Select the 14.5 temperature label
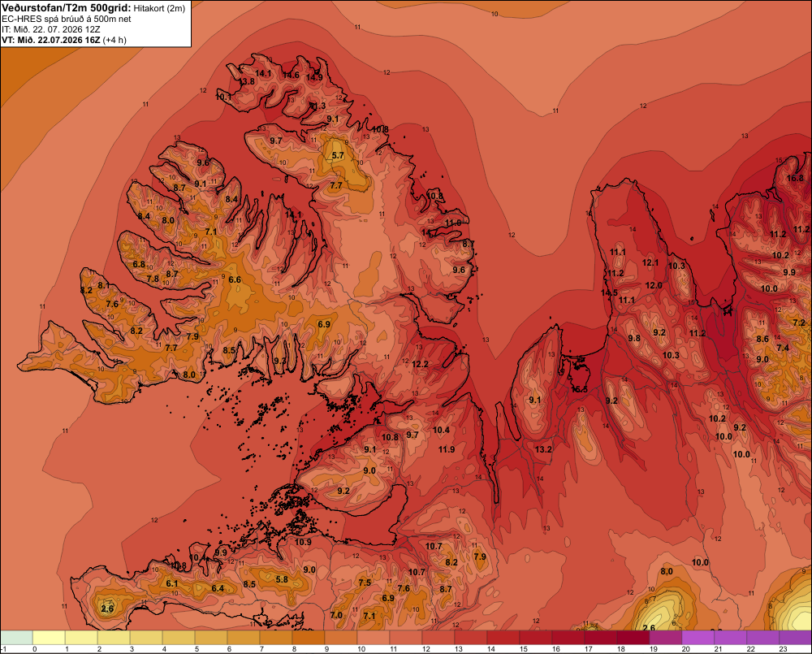812x654 pixels. tap(609, 292)
